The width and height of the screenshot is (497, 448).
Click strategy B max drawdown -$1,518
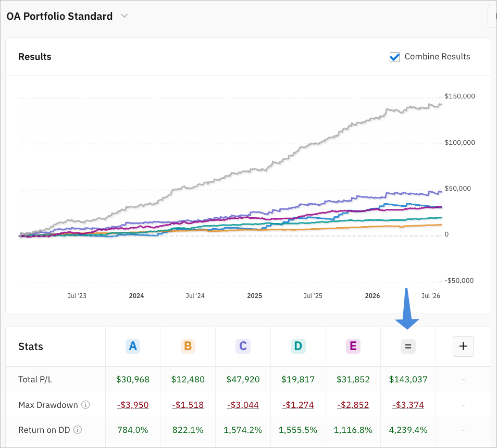pos(188,405)
